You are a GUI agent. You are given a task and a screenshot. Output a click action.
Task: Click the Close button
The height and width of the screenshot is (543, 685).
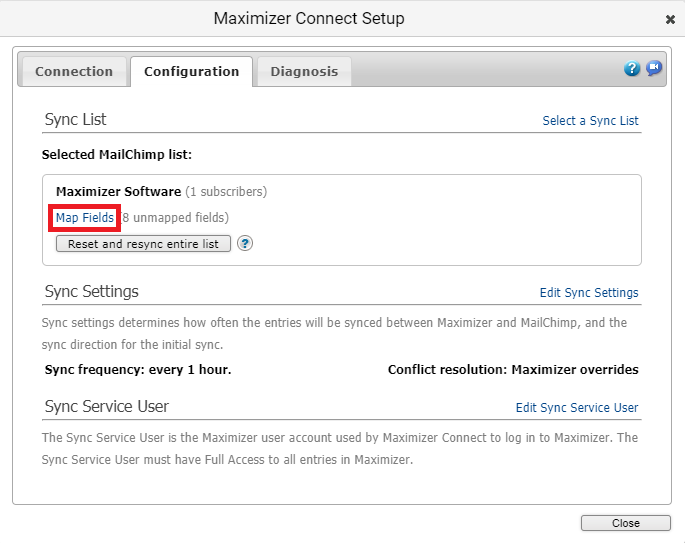[x=626, y=523]
